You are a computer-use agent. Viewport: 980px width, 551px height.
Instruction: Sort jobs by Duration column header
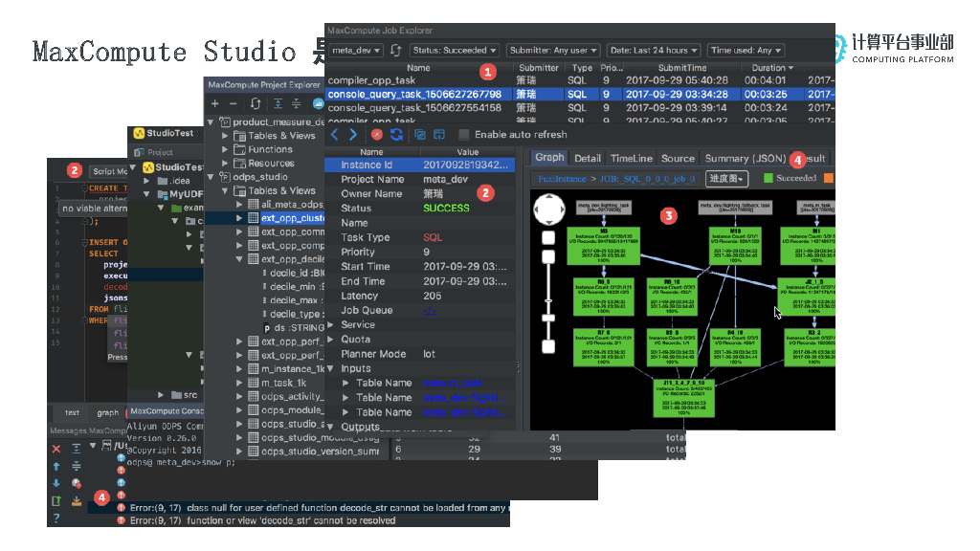771,68
